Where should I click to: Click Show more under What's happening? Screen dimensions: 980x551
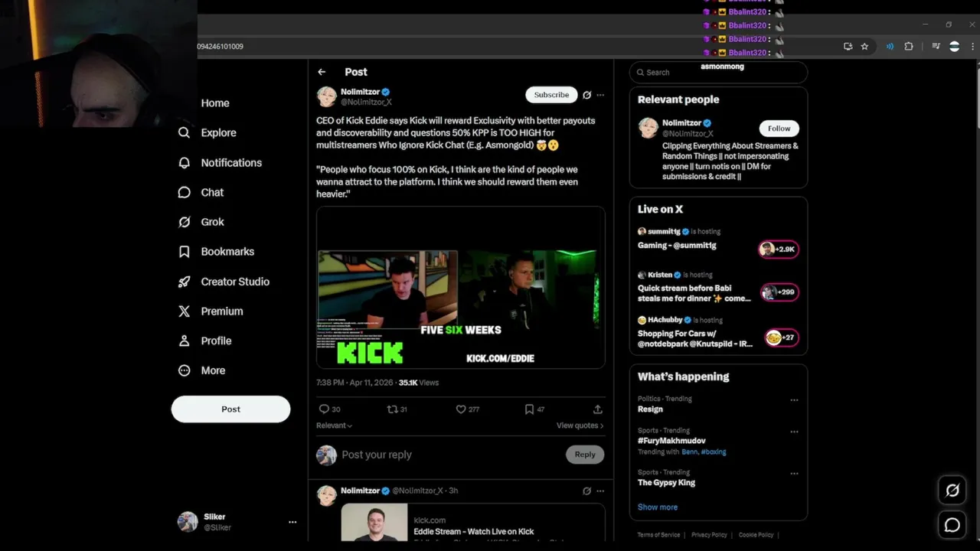coord(658,507)
